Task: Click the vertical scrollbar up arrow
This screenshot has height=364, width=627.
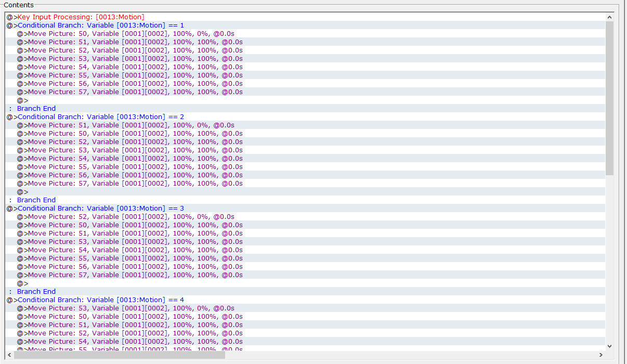Action: click(x=610, y=18)
